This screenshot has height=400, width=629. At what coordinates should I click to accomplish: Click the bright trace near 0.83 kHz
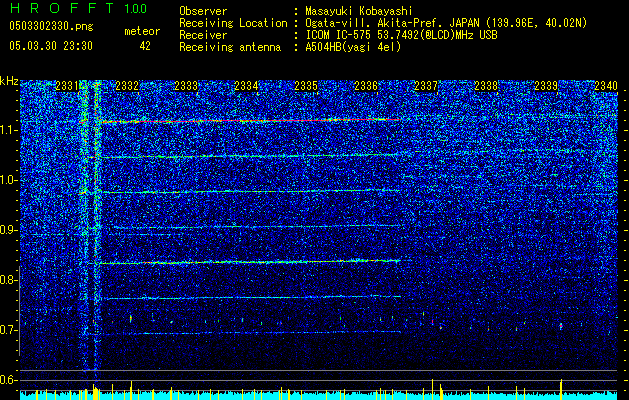(x=250, y=262)
